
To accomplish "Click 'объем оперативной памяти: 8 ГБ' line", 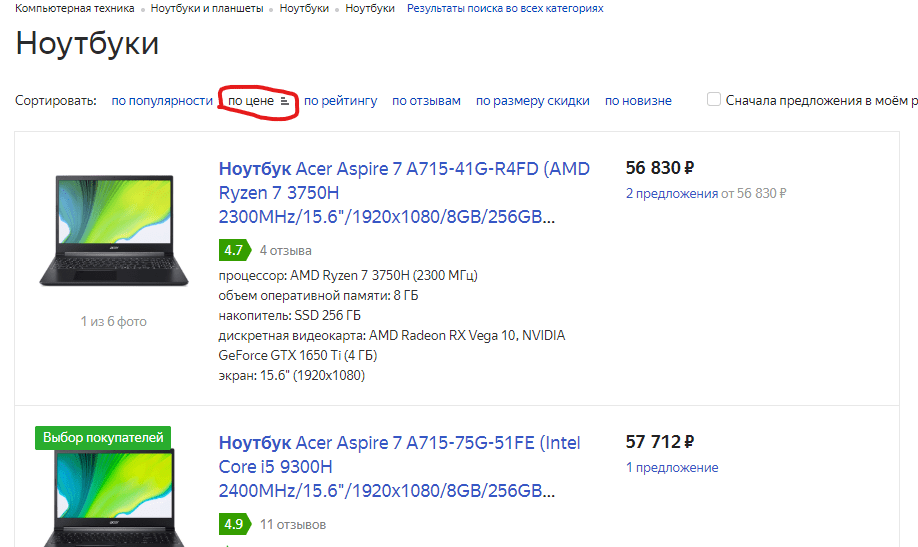I will [x=318, y=296].
